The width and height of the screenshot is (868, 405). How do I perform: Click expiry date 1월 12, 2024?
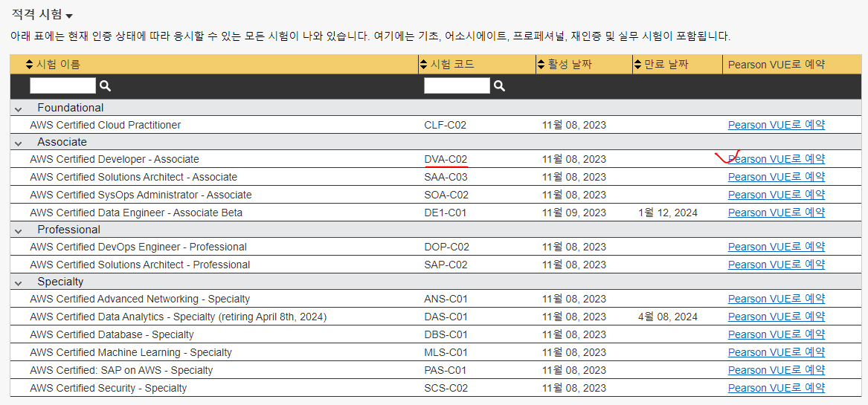tap(668, 213)
